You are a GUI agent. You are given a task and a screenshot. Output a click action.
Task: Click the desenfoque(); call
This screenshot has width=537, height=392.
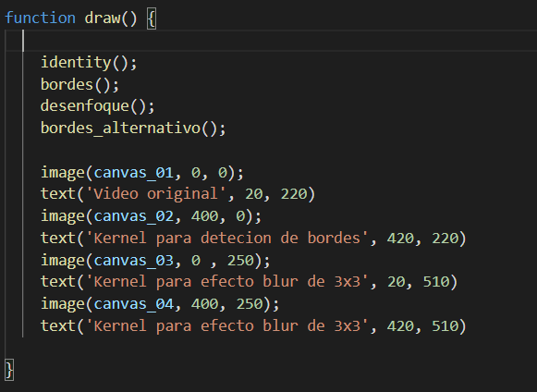pyautogui.click(x=98, y=106)
